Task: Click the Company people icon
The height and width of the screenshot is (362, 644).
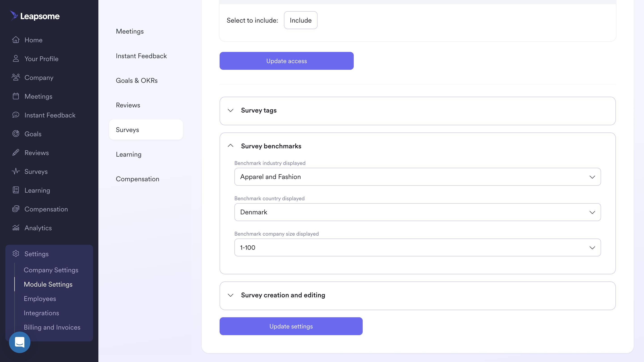Action: (x=16, y=77)
